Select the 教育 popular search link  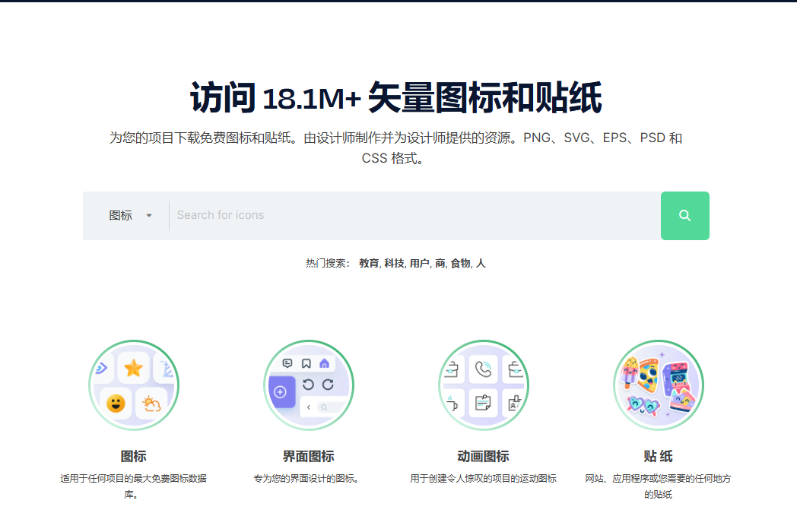pos(369,263)
